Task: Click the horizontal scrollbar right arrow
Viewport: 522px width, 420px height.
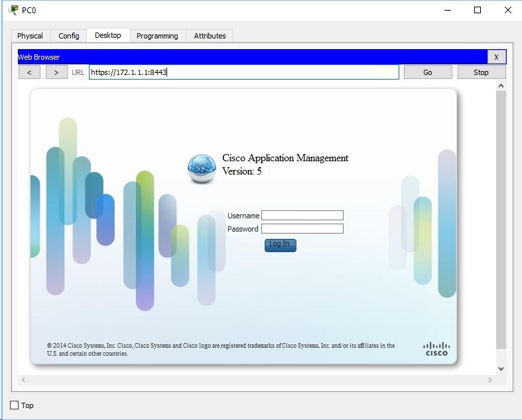Action: tap(490, 380)
